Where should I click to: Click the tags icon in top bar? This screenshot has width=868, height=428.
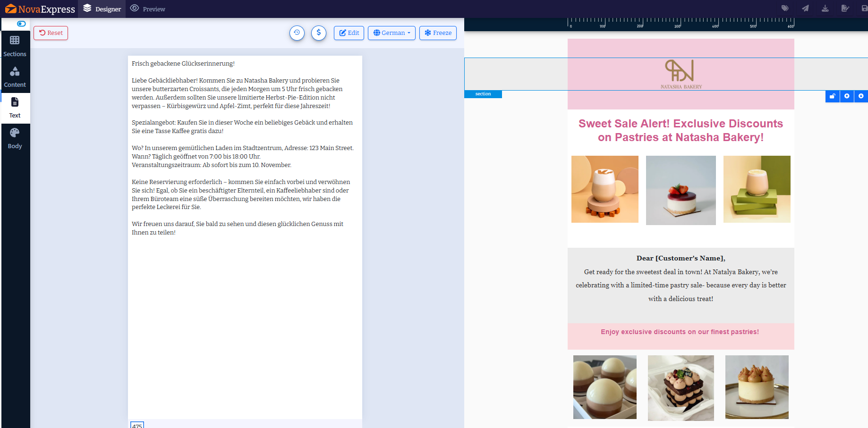pos(785,8)
